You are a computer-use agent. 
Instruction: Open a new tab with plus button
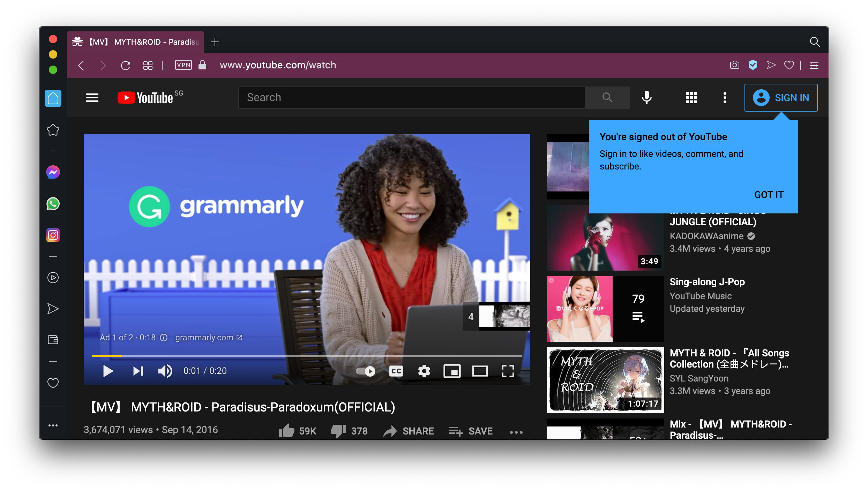(x=215, y=42)
